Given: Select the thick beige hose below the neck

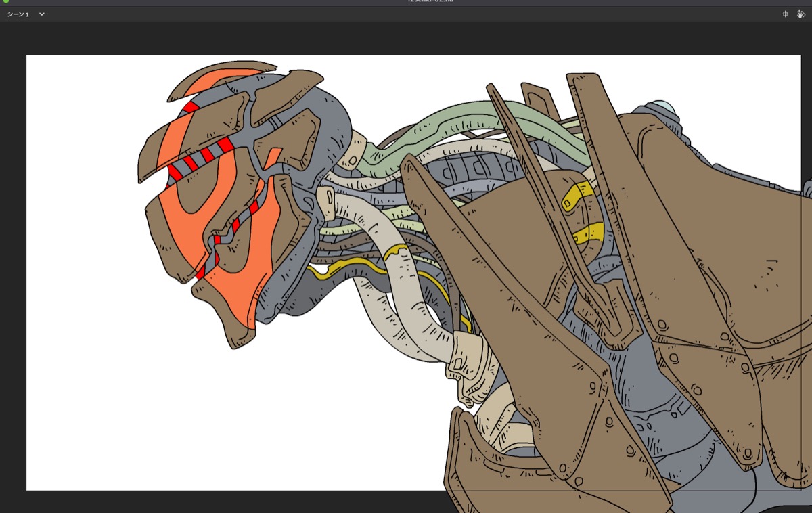Looking at the screenshot, I should pyautogui.click(x=406, y=291).
